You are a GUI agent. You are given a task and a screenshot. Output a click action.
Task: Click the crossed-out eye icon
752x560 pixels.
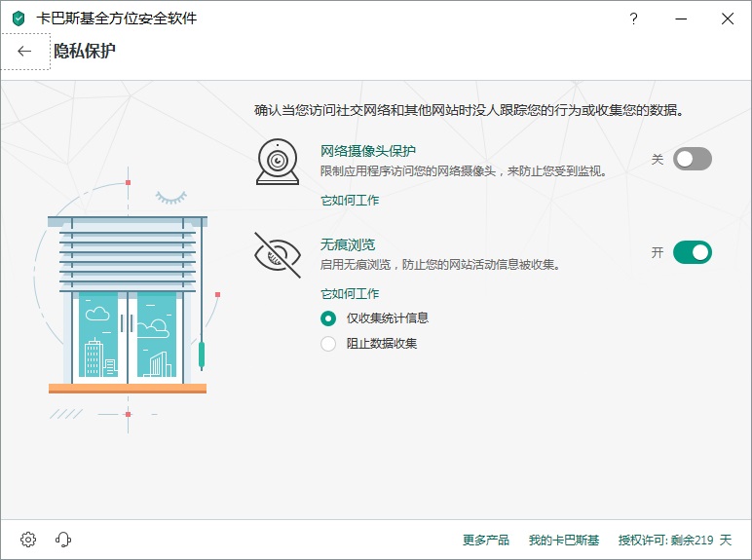(x=278, y=255)
